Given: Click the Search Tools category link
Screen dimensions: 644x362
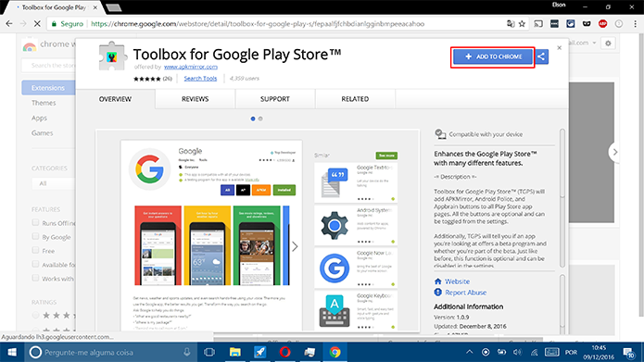Looking at the screenshot, I should (x=200, y=79).
